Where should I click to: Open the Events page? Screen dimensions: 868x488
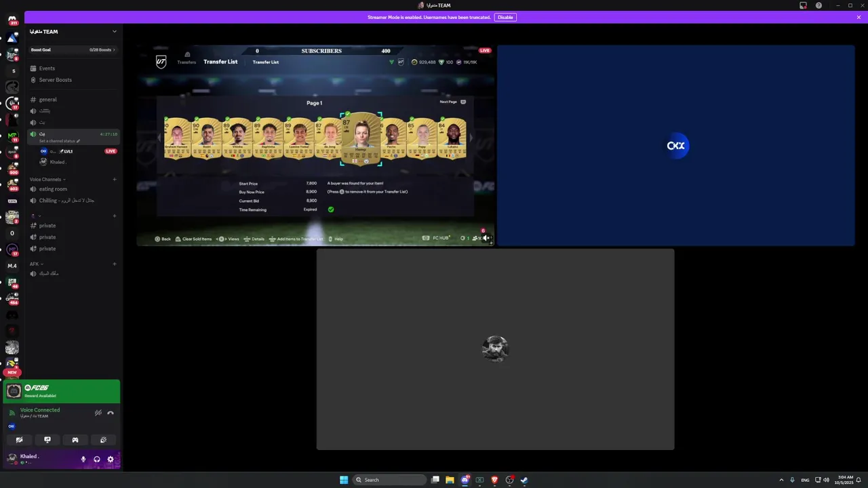click(73, 68)
